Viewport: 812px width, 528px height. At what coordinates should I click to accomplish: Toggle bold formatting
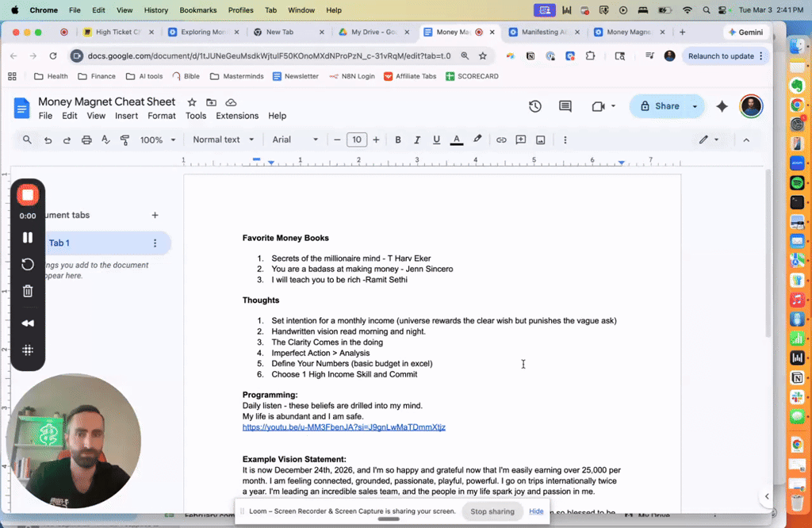tap(398, 140)
